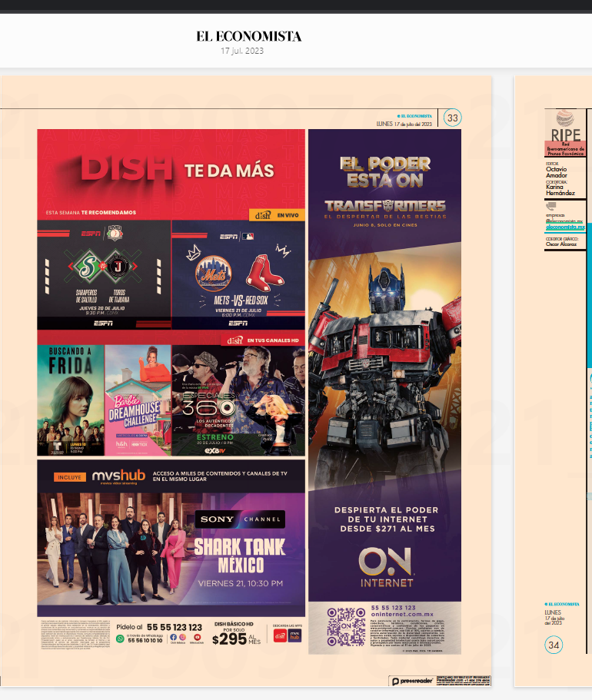Click the red Dish app icon

click(281, 636)
